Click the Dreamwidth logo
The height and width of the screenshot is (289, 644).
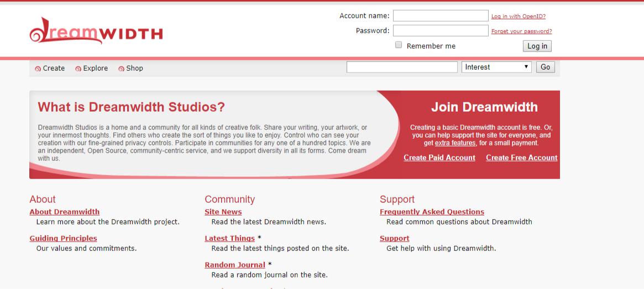pyautogui.click(x=96, y=30)
